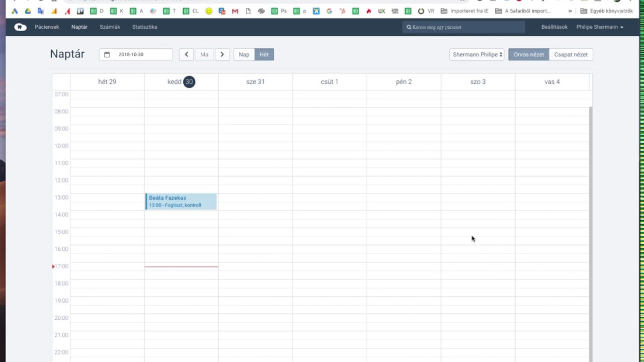Open the Google Drive bookmark icon
The width and height of the screenshot is (644, 362).
click(28, 11)
